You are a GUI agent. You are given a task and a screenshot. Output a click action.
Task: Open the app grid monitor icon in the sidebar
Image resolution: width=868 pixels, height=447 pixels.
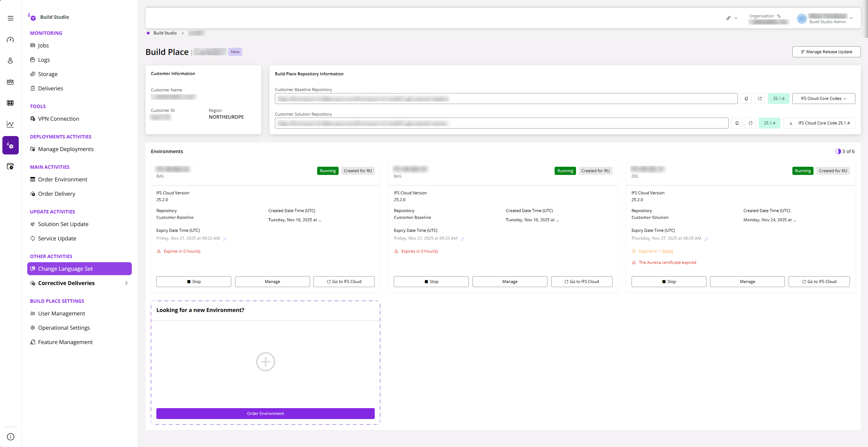[x=10, y=103]
